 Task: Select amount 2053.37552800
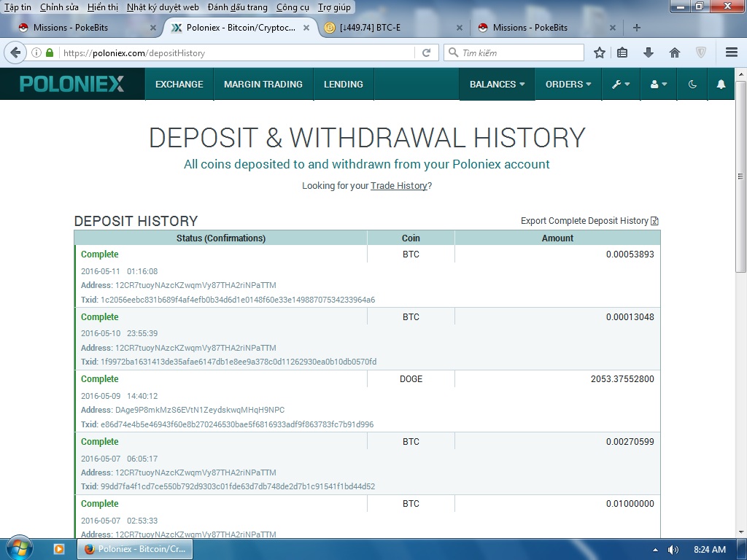click(622, 379)
